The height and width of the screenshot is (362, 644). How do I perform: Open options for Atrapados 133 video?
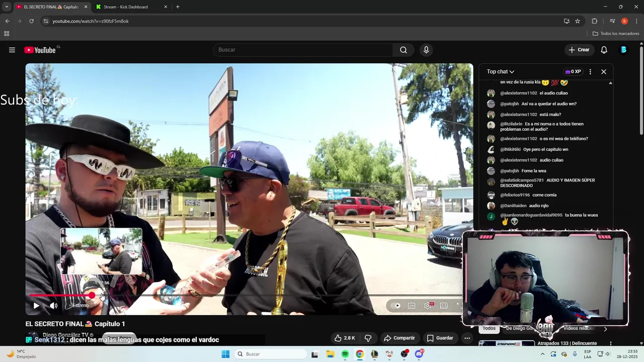[610, 344]
